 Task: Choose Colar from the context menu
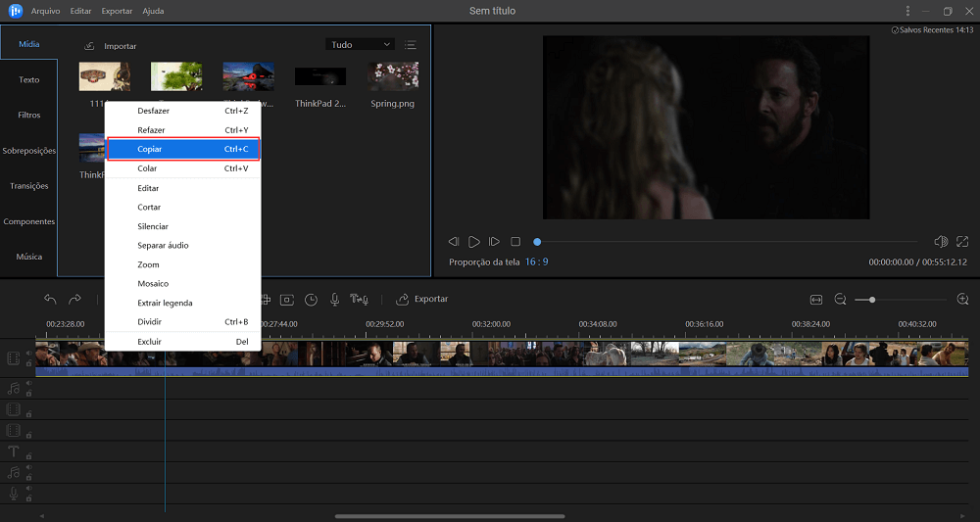[183, 168]
